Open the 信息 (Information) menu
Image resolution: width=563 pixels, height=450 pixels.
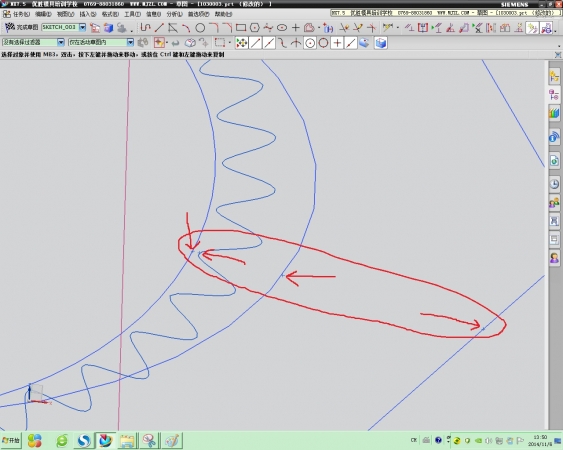(154, 14)
